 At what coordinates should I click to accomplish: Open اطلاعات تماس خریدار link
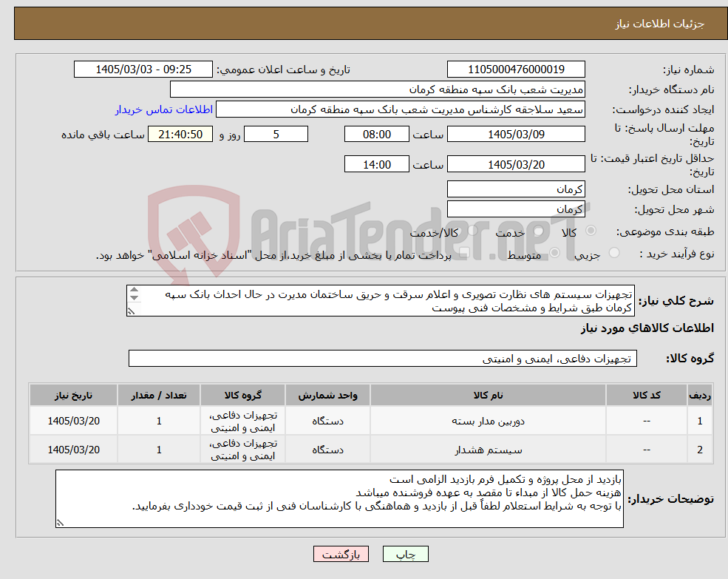(164, 109)
